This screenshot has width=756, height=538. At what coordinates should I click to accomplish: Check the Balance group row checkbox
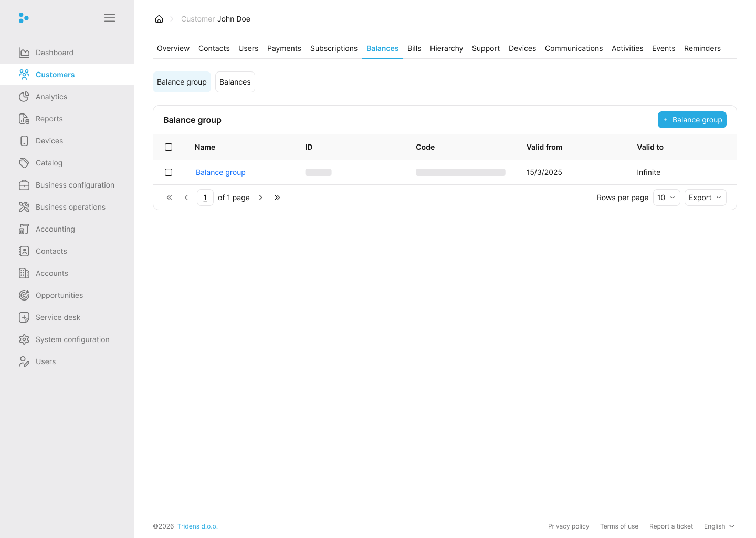point(169,172)
